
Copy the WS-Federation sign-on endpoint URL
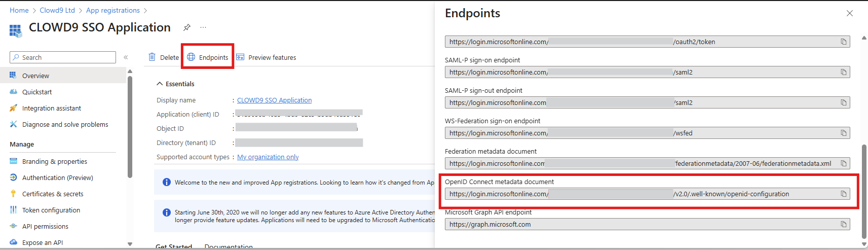pyautogui.click(x=844, y=133)
